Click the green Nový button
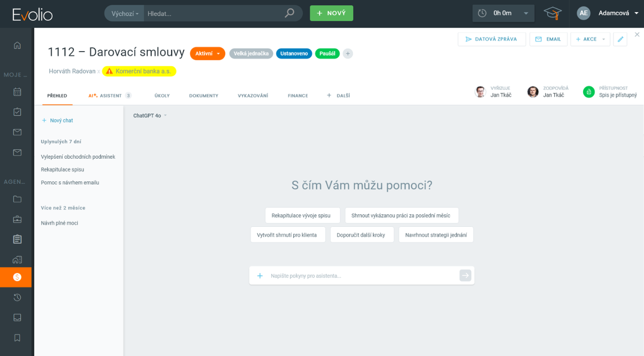 tap(331, 14)
